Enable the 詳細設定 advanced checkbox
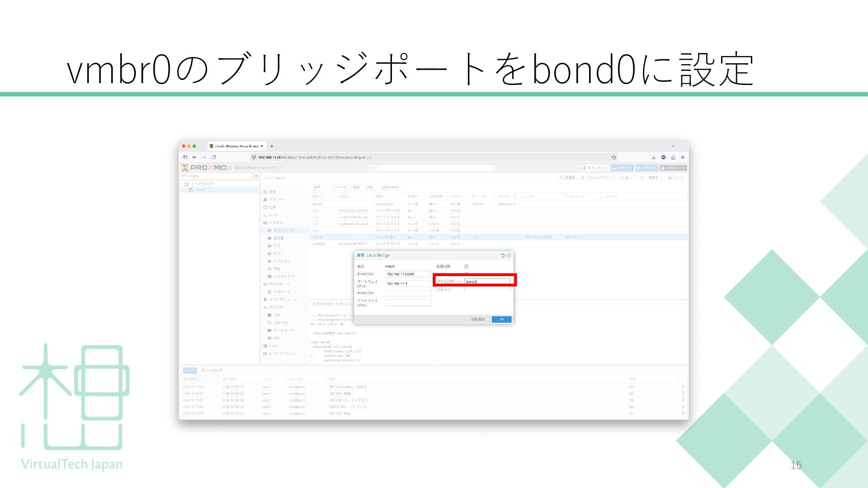The height and width of the screenshot is (488, 868). pos(488,319)
